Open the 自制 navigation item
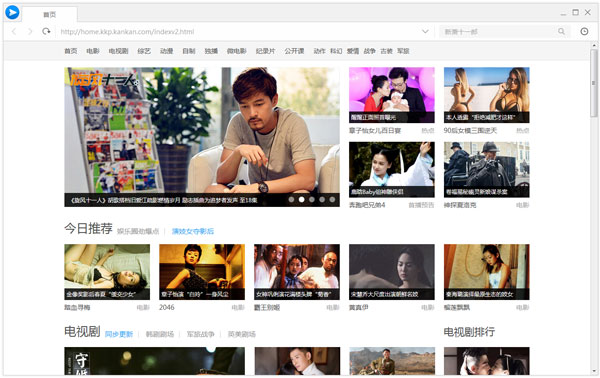The width and height of the screenshot is (600, 378). 189,51
